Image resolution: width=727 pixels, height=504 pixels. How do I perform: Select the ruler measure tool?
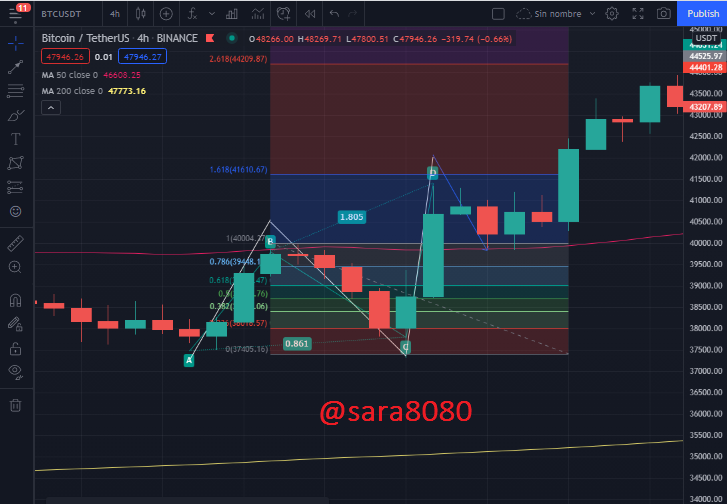16,243
